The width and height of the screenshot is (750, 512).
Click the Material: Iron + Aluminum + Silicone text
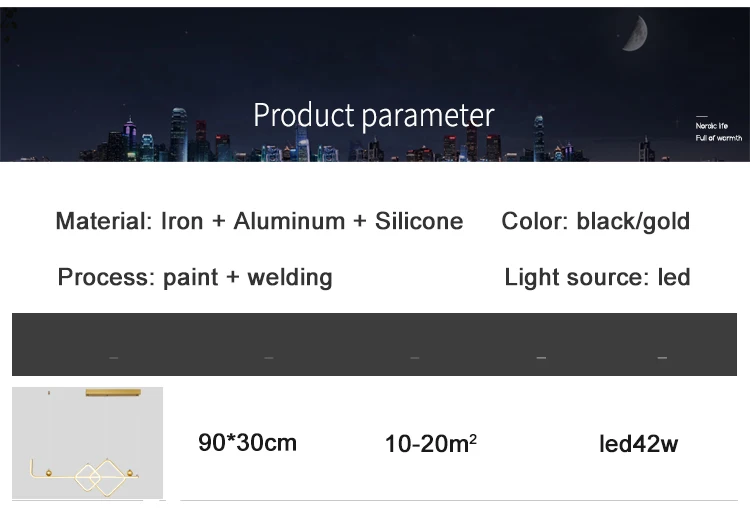pyautogui.click(x=259, y=221)
